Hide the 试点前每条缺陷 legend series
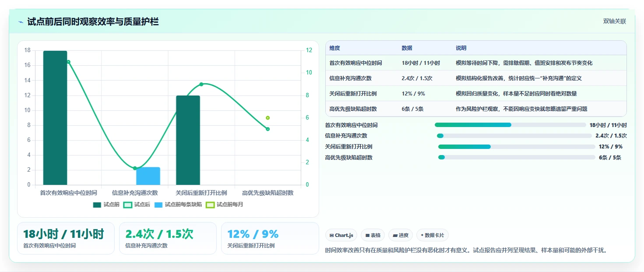The image size is (644, 272). tap(178, 205)
